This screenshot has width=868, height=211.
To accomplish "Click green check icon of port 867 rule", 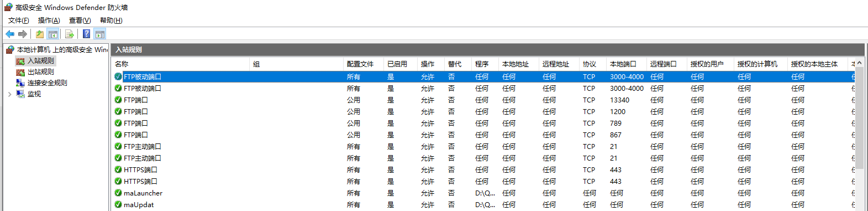I will (118, 135).
